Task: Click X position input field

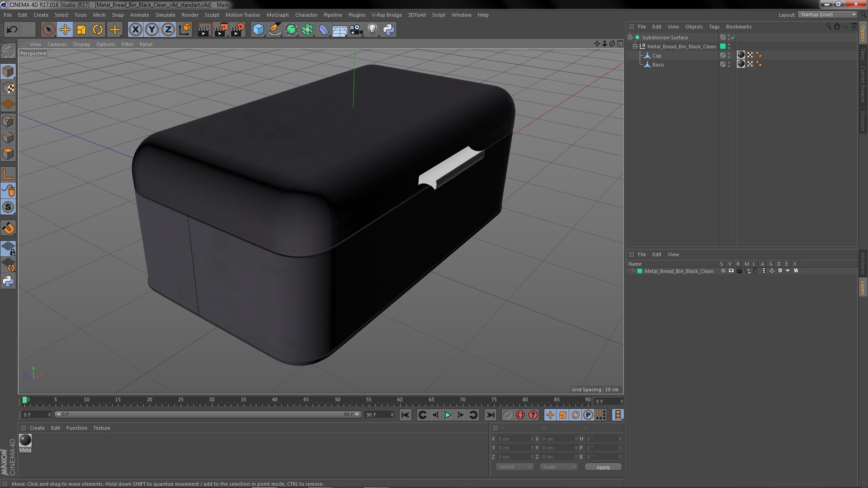Action: pos(515,439)
